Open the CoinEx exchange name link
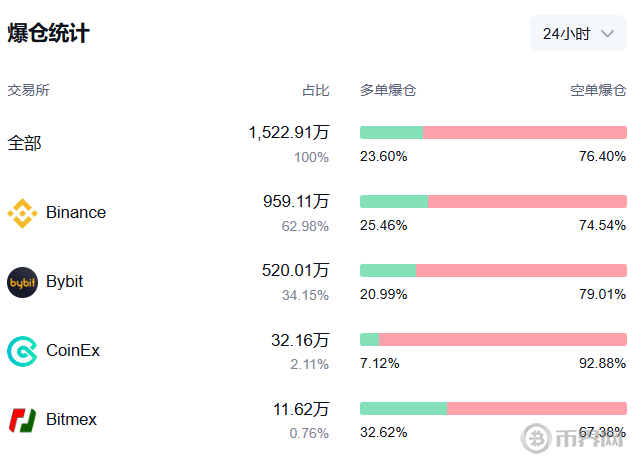The image size is (634, 466). pyautogui.click(x=73, y=351)
